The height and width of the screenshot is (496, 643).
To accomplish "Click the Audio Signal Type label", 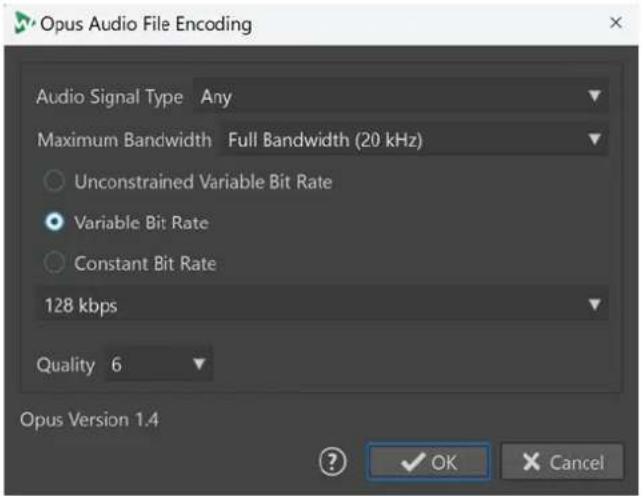I will click(109, 97).
